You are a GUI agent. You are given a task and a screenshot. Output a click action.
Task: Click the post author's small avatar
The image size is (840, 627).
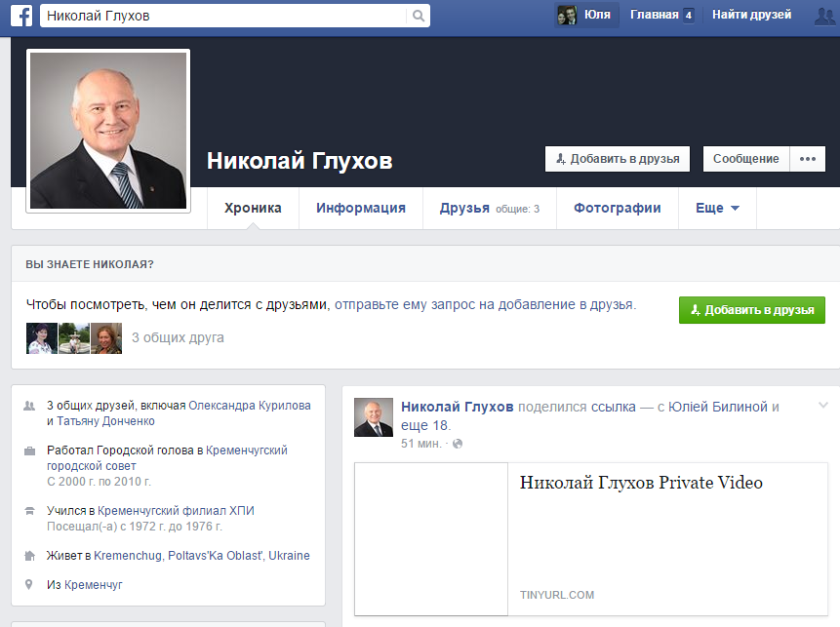click(374, 417)
